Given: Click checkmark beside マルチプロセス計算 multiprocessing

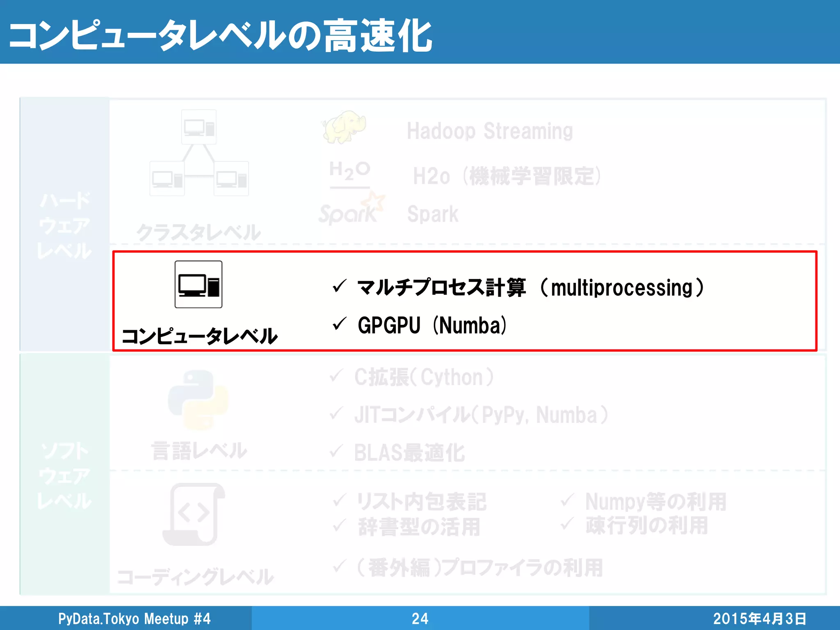Looking at the screenshot, I should 340,286.
